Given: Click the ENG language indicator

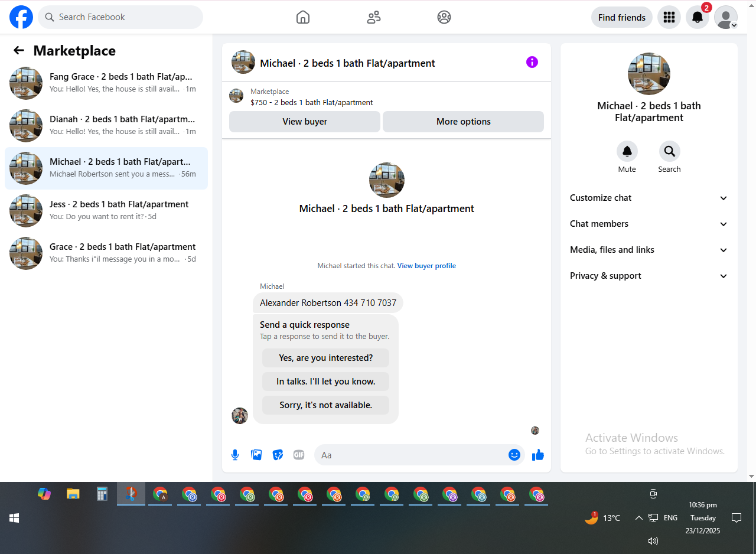Looking at the screenshot, I should pos(670,518).
